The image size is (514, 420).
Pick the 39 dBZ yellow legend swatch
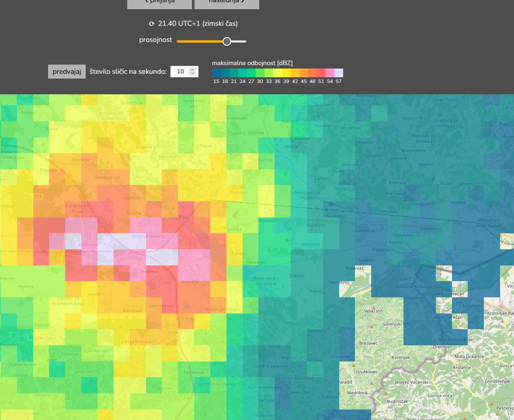pyautogui.click(x=286, y=73)
